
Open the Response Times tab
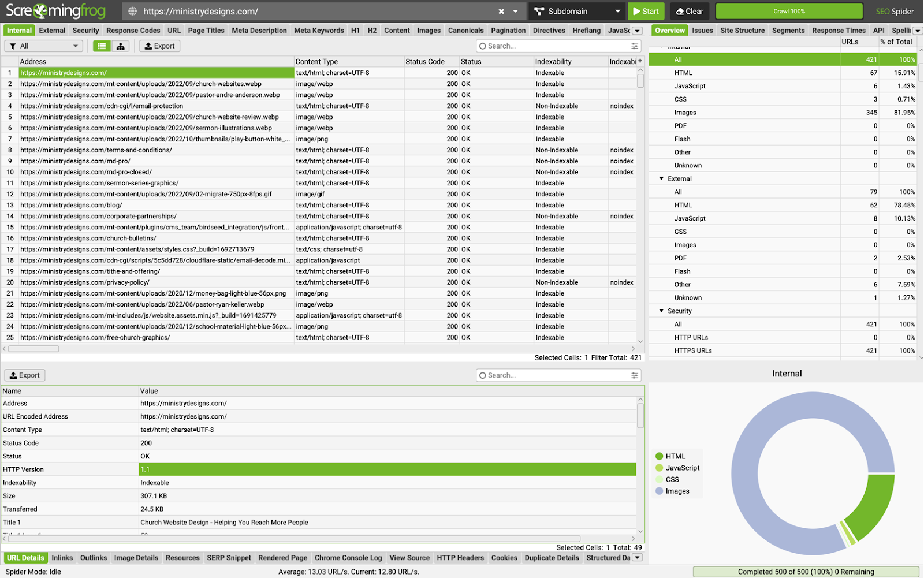[x=839, y=31]
